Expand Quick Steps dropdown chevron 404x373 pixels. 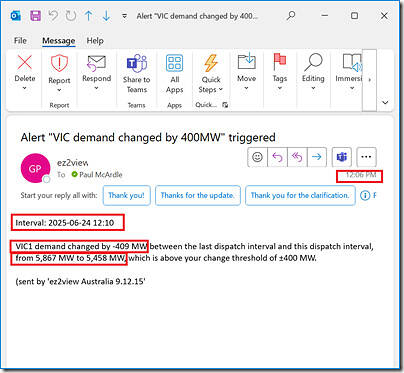click(x=221, y=89)
